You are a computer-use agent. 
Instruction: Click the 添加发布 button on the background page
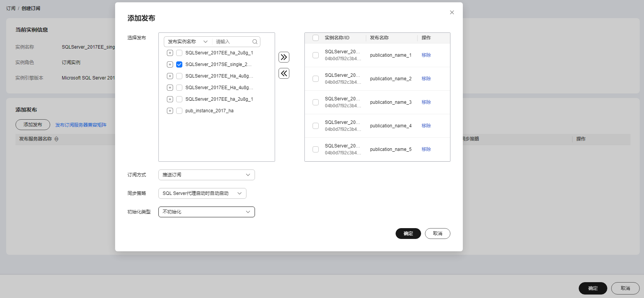coord(33,125)
